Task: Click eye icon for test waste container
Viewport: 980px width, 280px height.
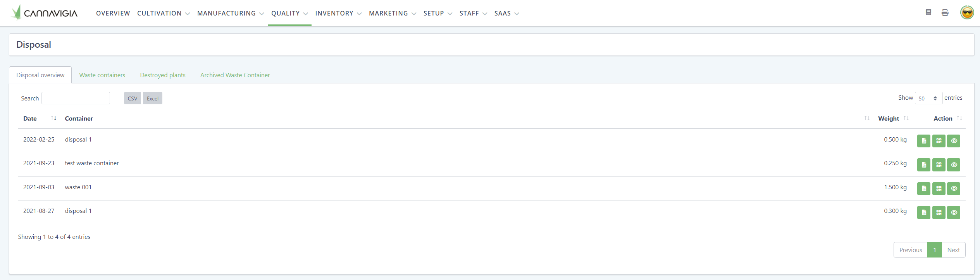Action: tap(954, 165)
